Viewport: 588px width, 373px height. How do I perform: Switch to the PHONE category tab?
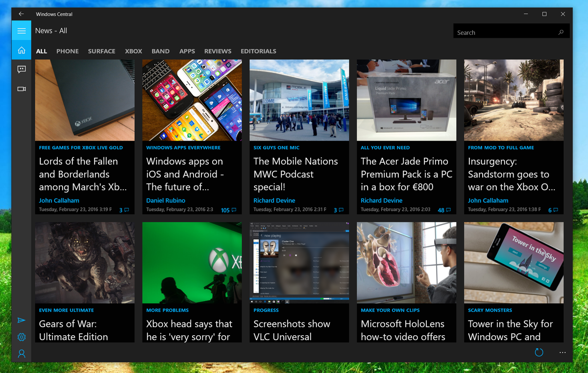tap(67, 51)
